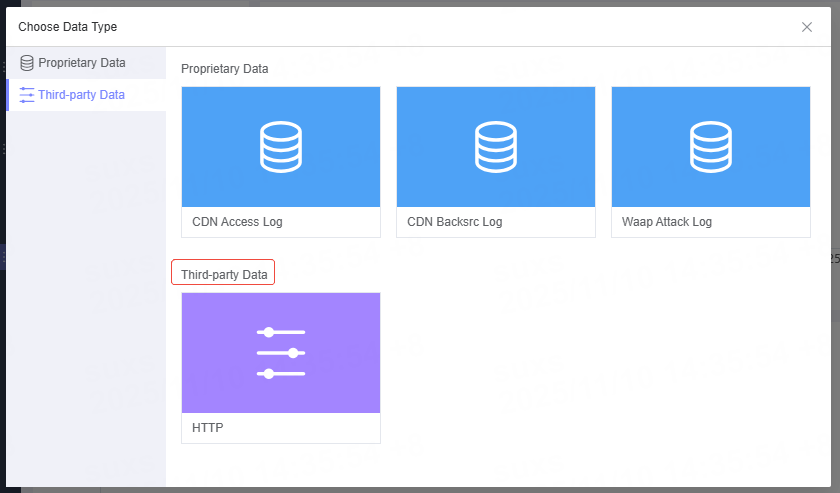Click the database icon on CDN Access Log card
This screenshot has width=840, height=493.
281,146
